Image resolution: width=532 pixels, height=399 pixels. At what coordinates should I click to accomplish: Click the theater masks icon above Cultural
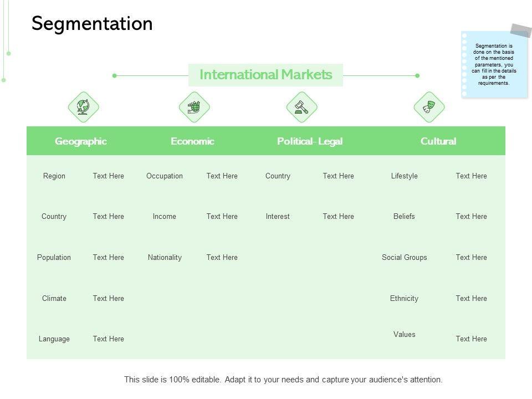pos(429,106)
